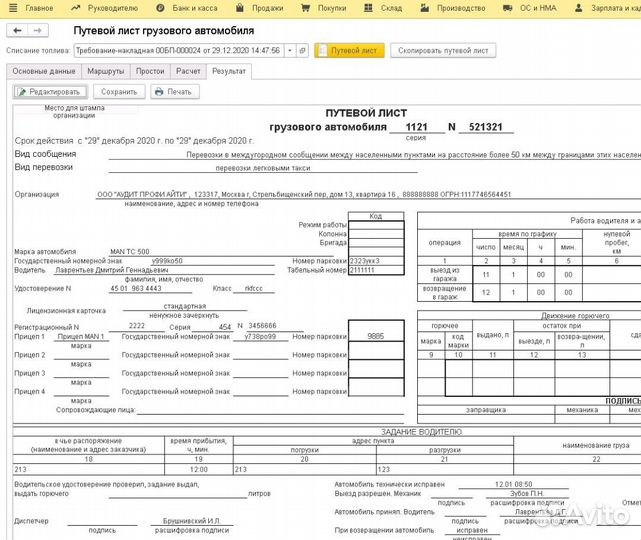The height and width of the screenshot is (540, 641).
Task: Open the Покупки section
Action: coord(326,8)
